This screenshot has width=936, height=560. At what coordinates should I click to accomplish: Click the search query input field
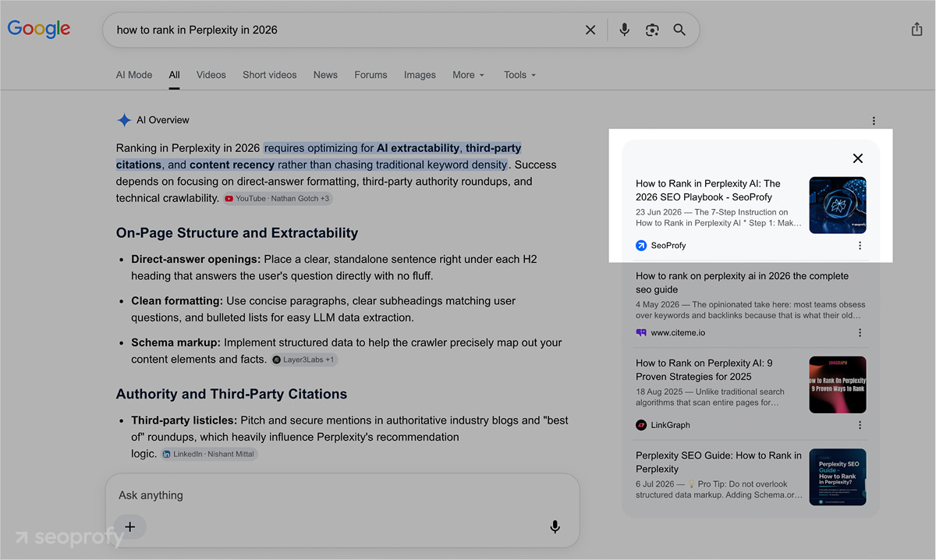[343, 30]
